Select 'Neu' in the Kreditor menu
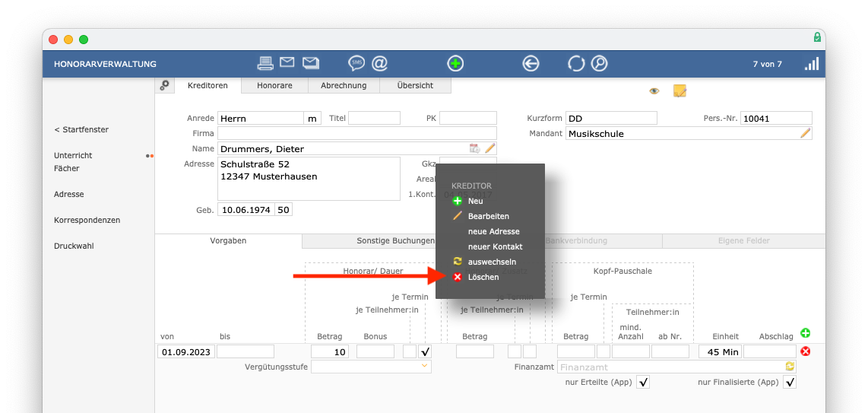The height and width of the screenshot is (413, 868). [475, 201]
